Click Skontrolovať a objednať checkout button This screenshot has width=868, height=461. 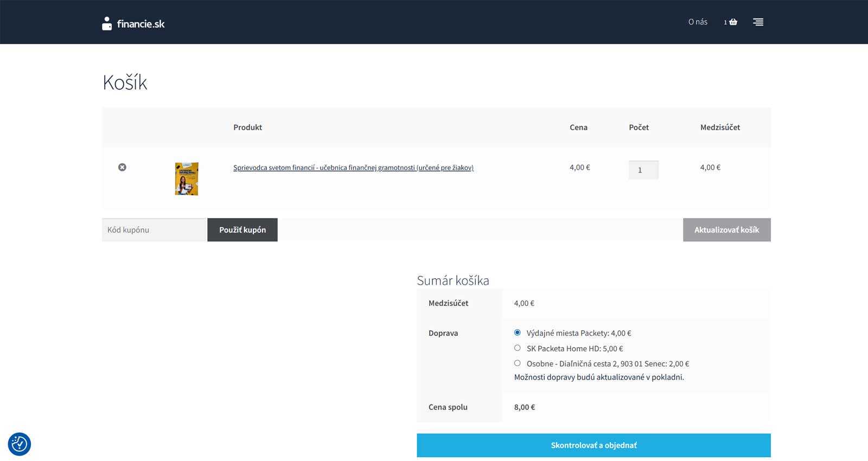click(x=593, y=445)
